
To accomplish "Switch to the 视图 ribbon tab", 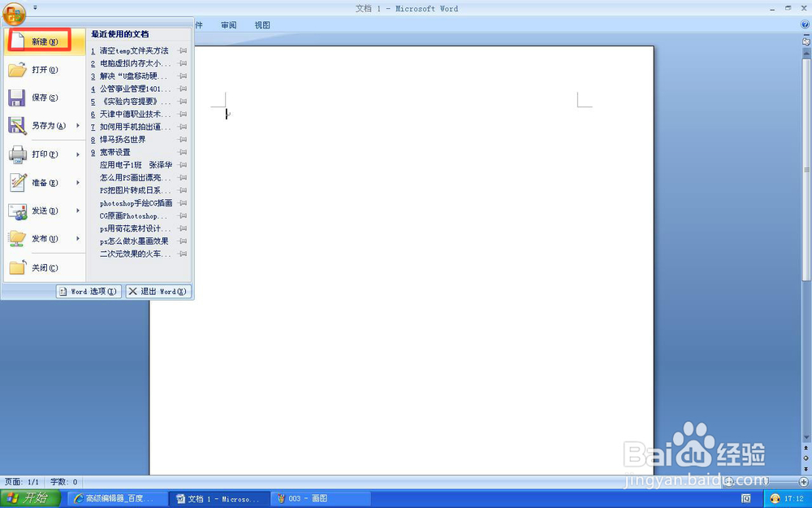I will (262, 25).
